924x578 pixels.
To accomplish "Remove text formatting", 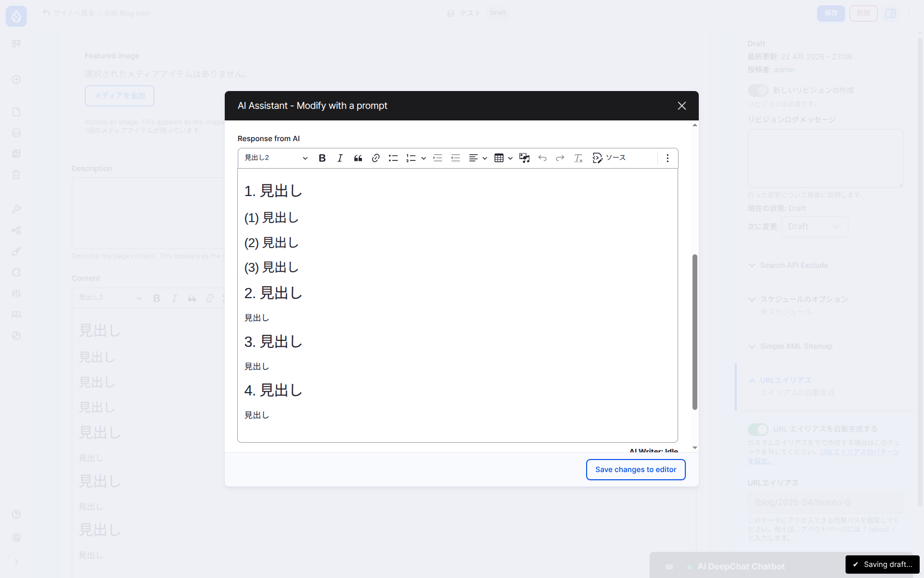I will (x=577, y=158).
